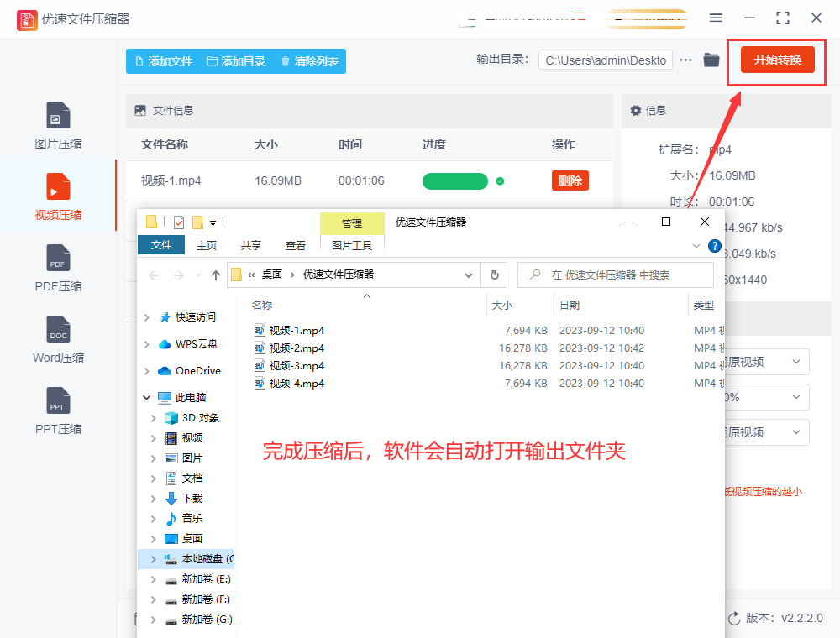Switch to the 查看 ribbon tab
The width and height of the screenshot is (840, 638).
point(295,245)
